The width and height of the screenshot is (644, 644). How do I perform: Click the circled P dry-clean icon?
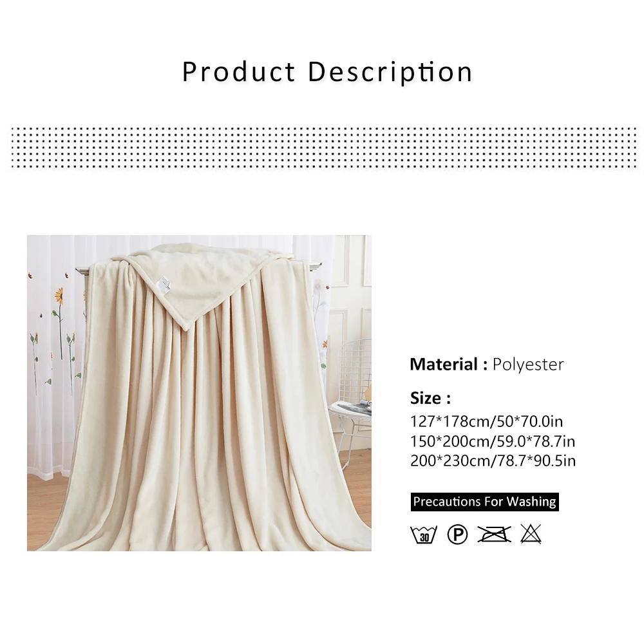(x=457, y=535)
